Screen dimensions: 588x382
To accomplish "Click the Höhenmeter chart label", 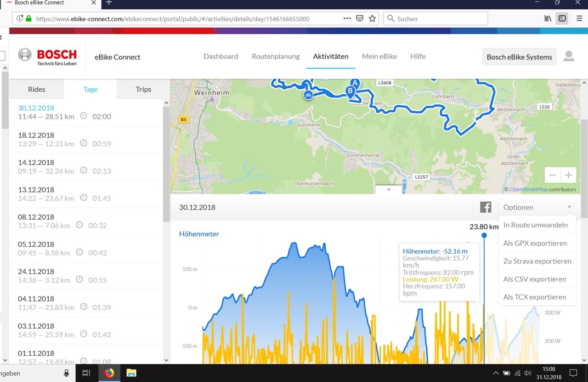I will [199, 234].
